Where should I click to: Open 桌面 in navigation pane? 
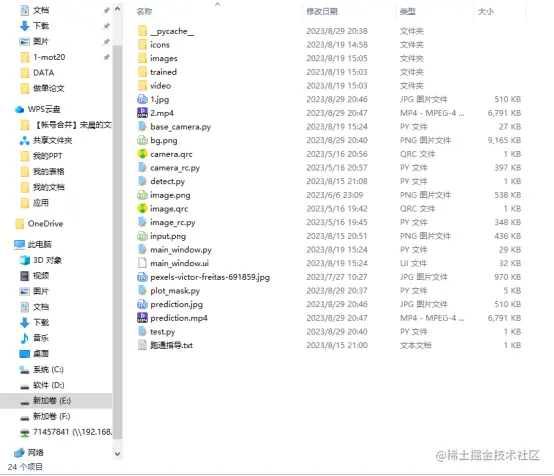pyautogui.click(x=41, y=354)
